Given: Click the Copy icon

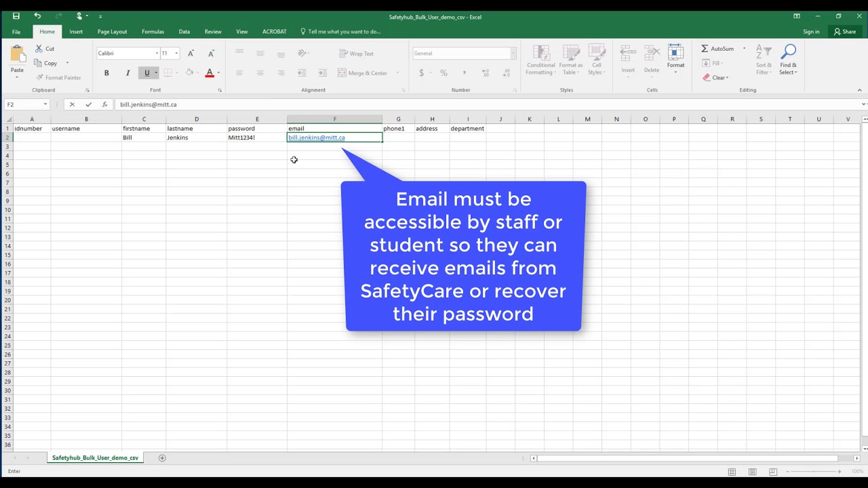Looking at the screenshot, I should 39,63.
